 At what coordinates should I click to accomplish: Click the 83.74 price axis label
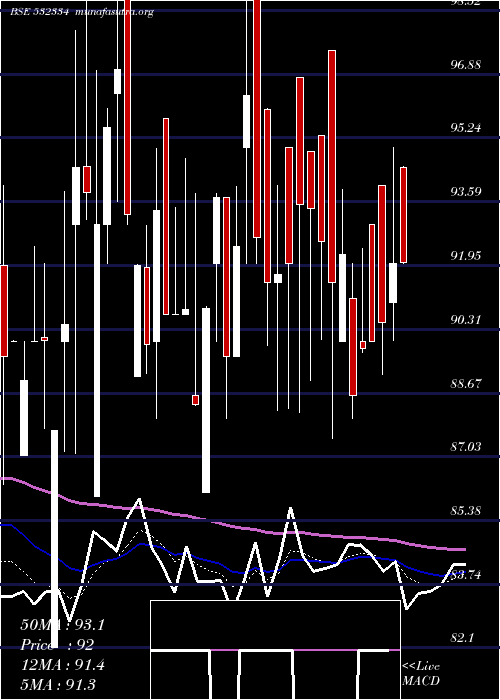tap(466, 575)
